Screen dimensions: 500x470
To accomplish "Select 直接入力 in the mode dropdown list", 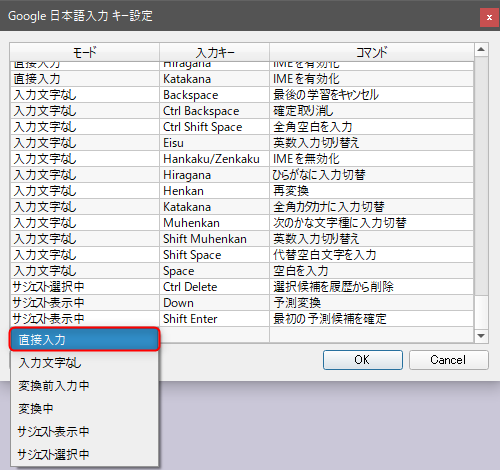I will click(85, 339).
